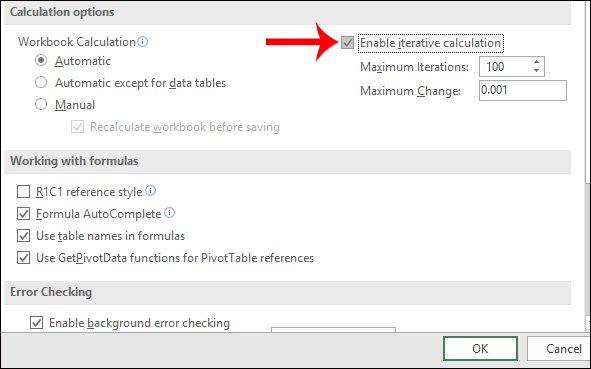Click info icon beside R1C1 reference style
Viewport: 591px width, 369px height.
150,191
